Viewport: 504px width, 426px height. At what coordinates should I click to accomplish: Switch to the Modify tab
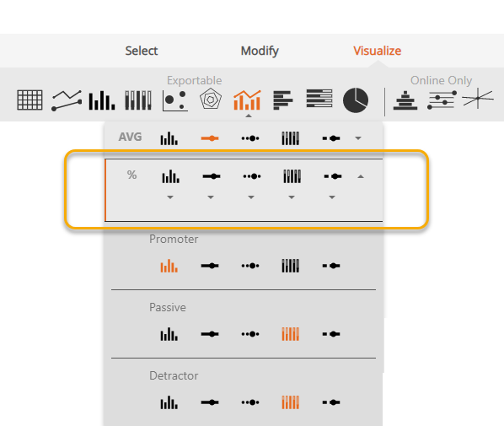click(260, 51)
